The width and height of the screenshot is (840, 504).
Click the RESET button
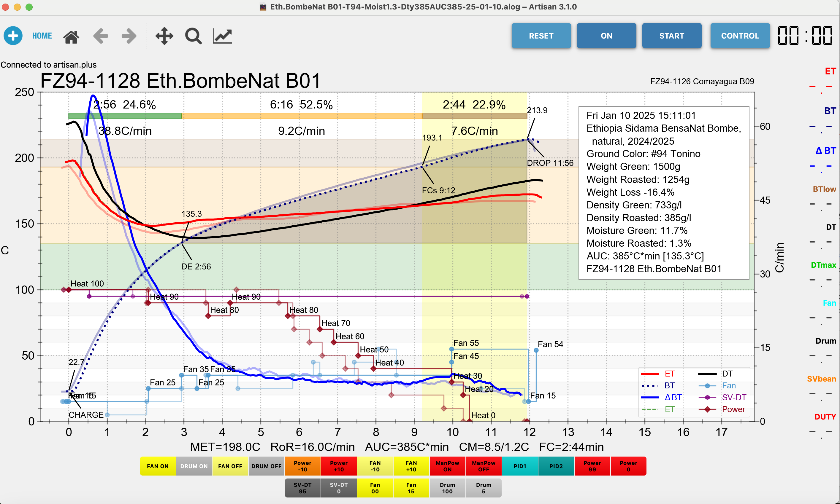[541, 36]
